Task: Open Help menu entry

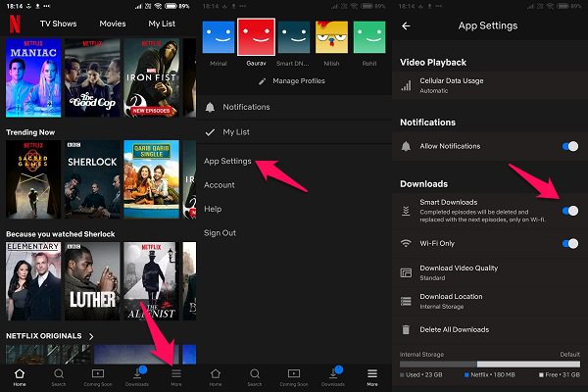Action: coord(213,209)
